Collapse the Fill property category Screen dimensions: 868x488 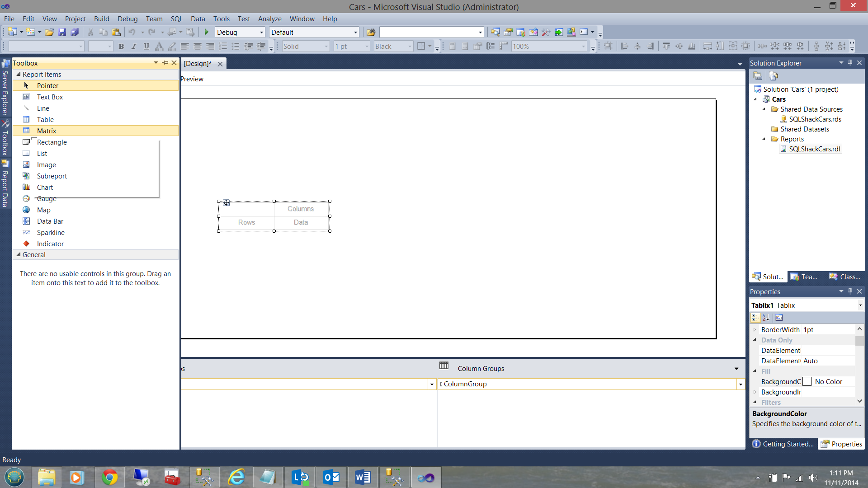(x=755, y=371)
